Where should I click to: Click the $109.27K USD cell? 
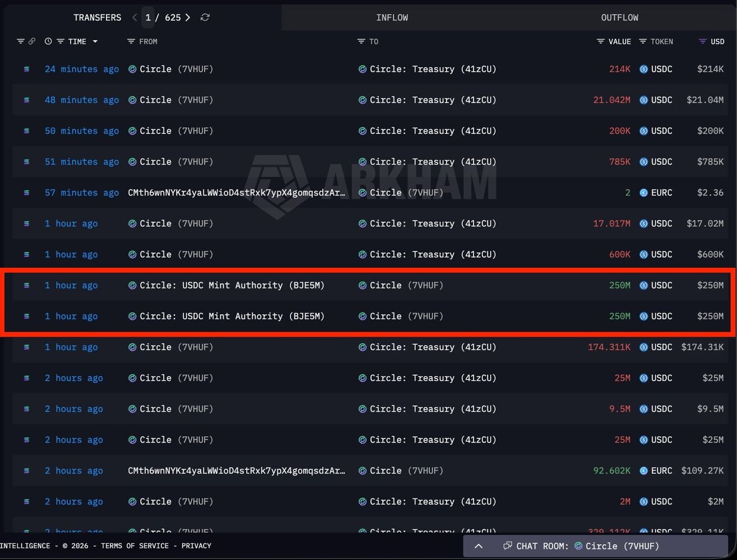pos(702,470)
